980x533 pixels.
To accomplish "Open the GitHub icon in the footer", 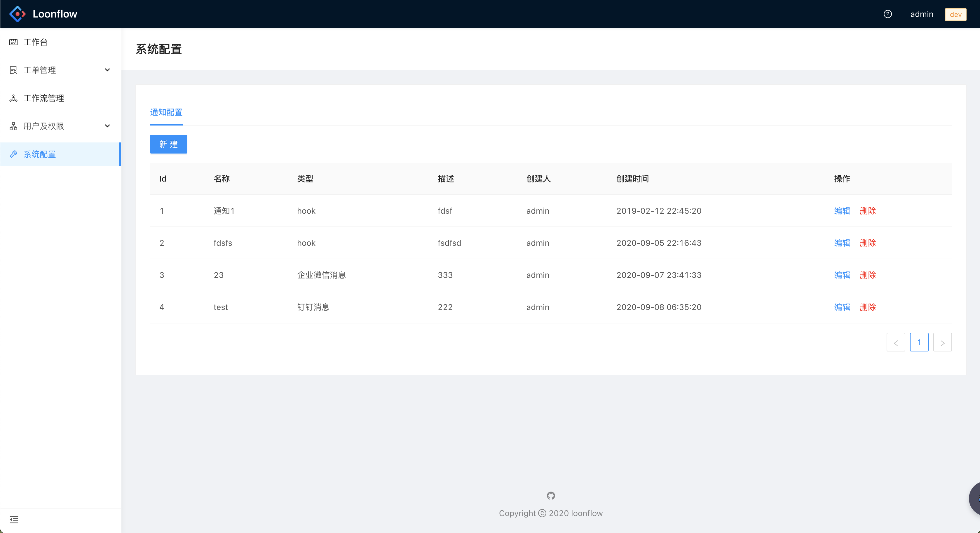I will (551, 495).
